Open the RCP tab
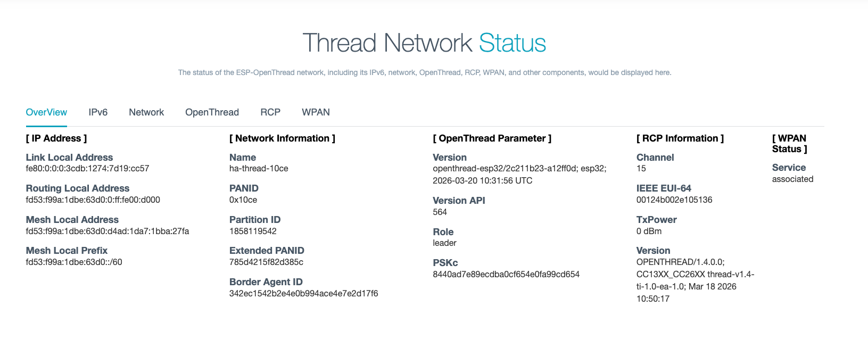The width and height of the screenshot is (868, 348). click(270, 112)
